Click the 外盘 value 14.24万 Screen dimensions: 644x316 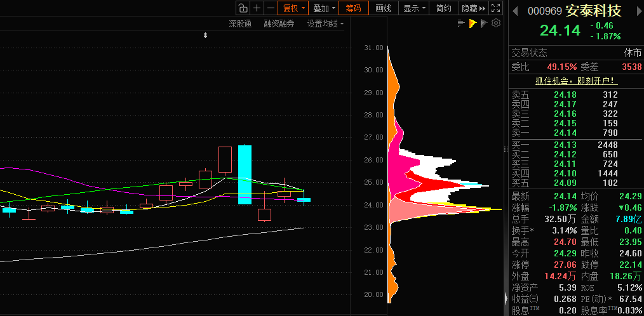(560, 276)
